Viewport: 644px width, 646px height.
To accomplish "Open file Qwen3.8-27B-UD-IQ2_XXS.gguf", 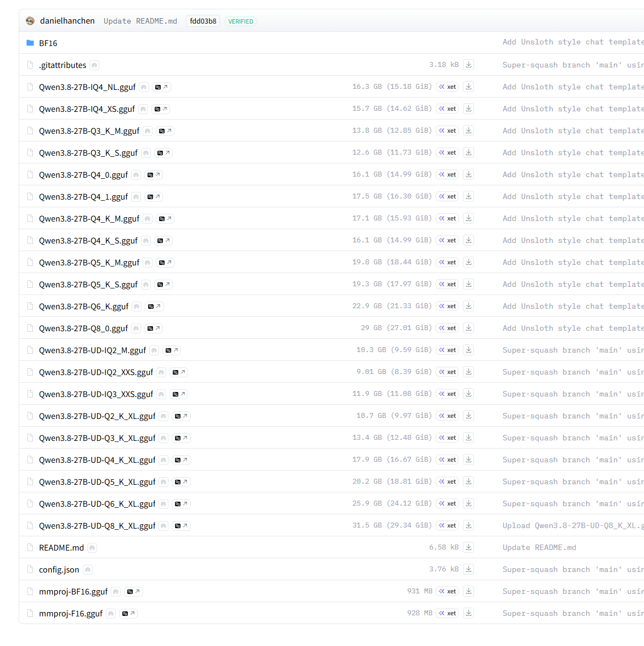I will pyautogui.click(x=96, y=372).
